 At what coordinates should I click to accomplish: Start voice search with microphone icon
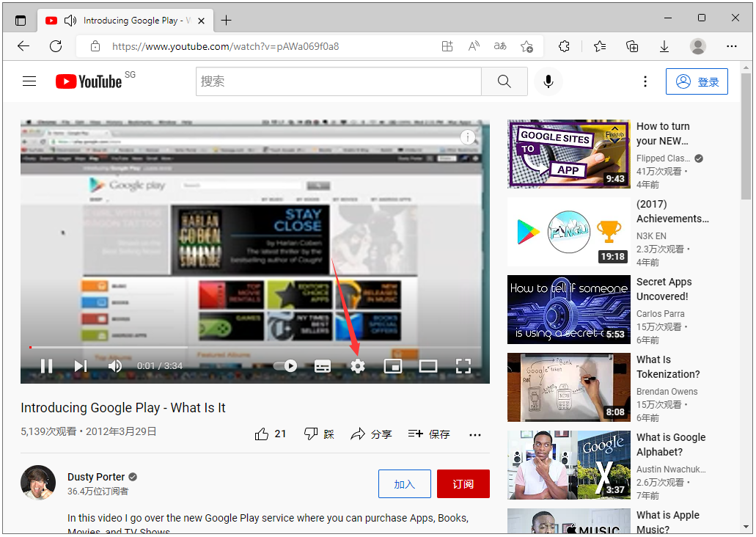point(548,81)
